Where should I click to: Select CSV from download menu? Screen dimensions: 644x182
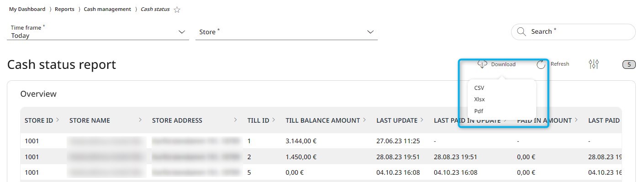(479, 88)
